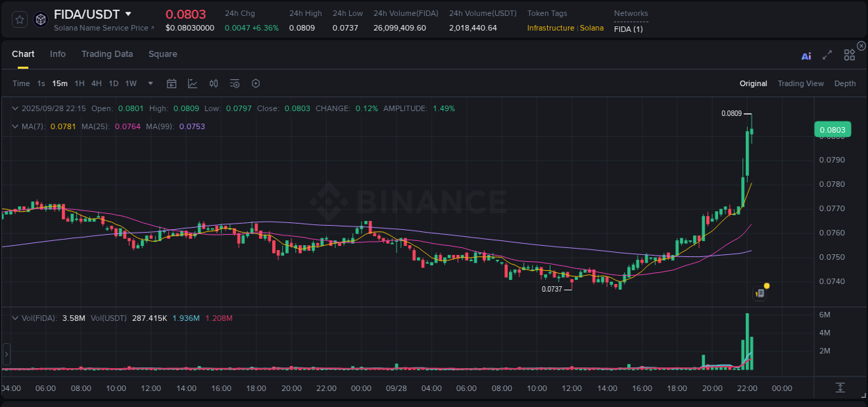The width and height of the screenshot is (868, 407).
Task: Click the current price label showing 0.0803
Action: 831,129
